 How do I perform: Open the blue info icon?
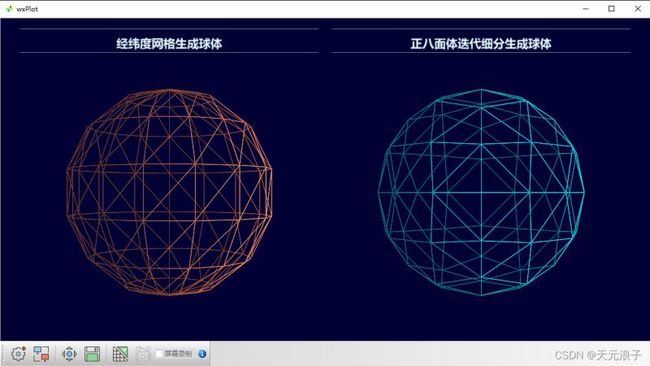coord(202,354)
